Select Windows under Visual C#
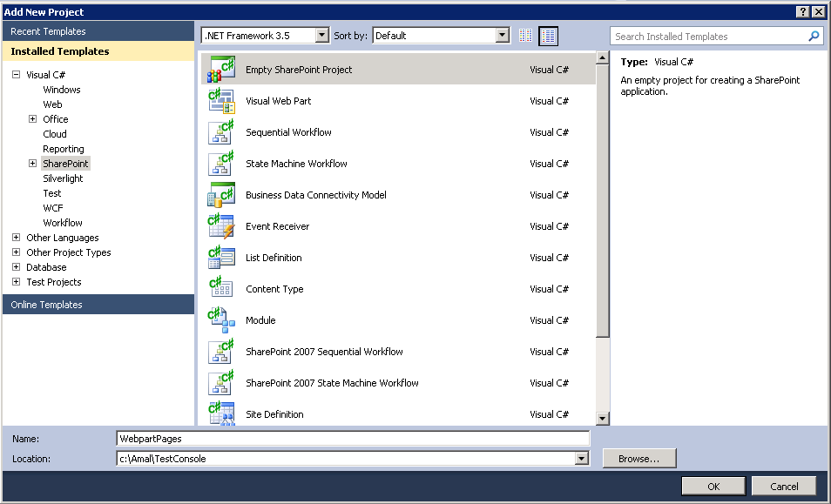831x504 pixels. [62, 90]
